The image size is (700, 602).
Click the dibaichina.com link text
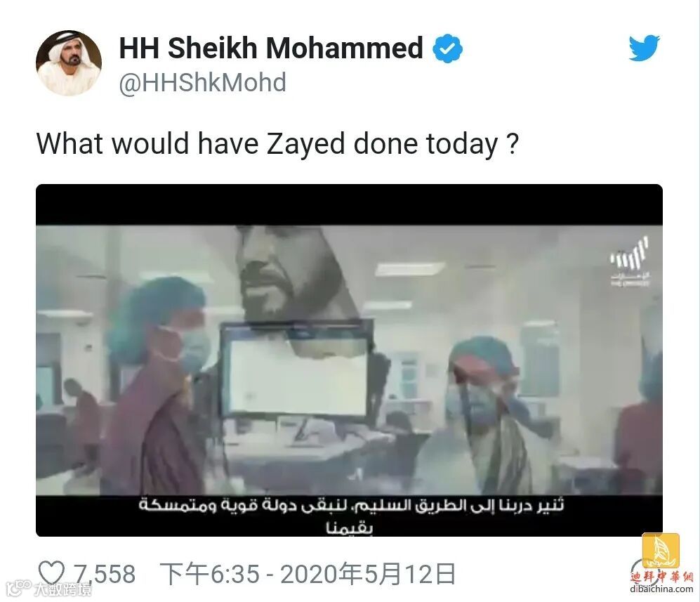tap(661, 589)
